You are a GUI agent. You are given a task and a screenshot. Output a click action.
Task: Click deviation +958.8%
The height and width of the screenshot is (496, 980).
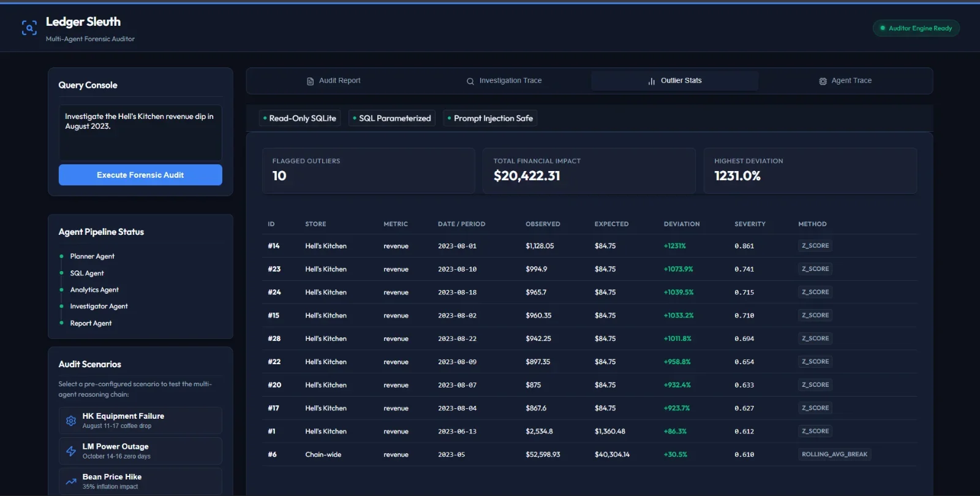tap(677, 362)
